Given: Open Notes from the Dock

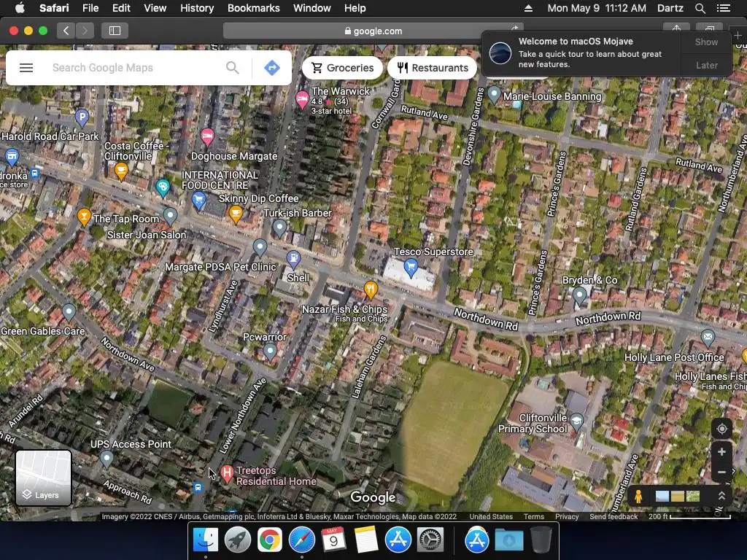Looking at the screenshot, I should (x=366, y=540).
